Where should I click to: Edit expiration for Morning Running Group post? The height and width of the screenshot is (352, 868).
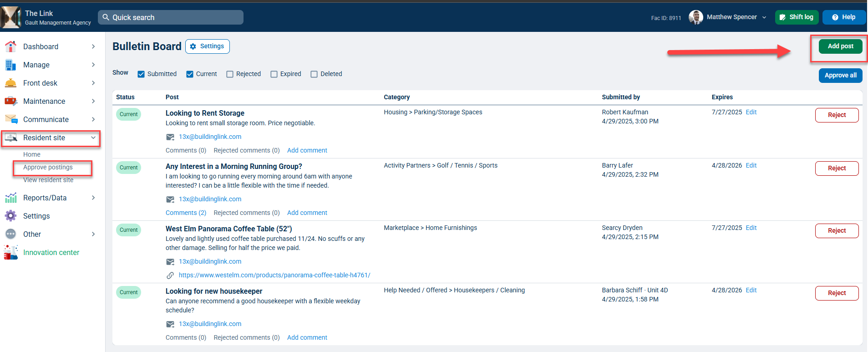pyautogui.click(x=751, y=165)
